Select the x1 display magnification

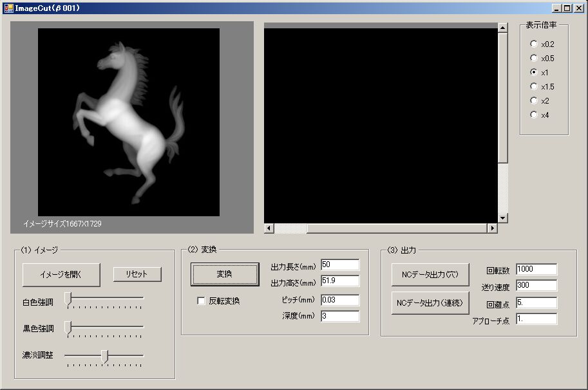point(534,72)
